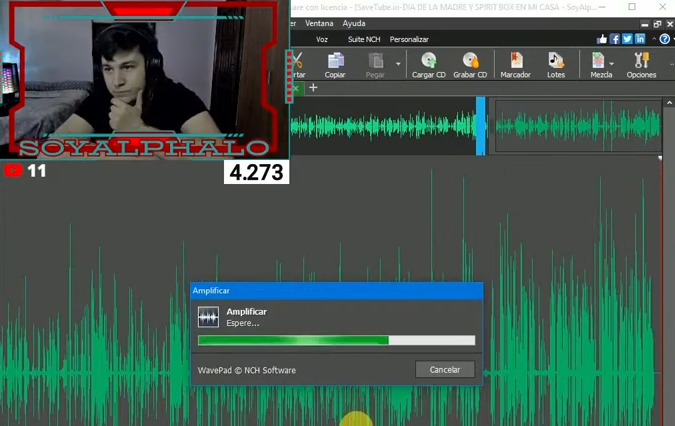Expand the Mezcla dropdown arrow
Screen dimensions: 675x426
(x=612, y=64)
